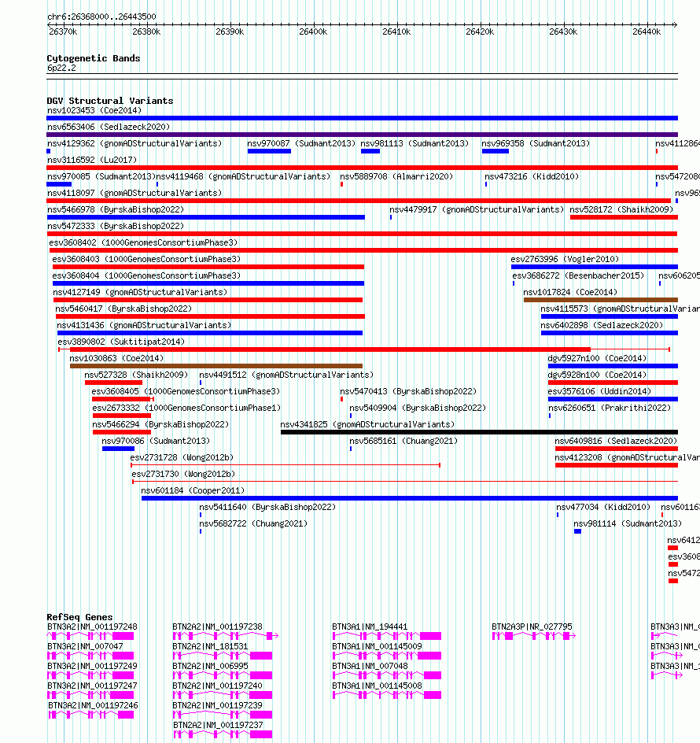Open esv3608402 1000Genomes variant label

tap(143, 242)
